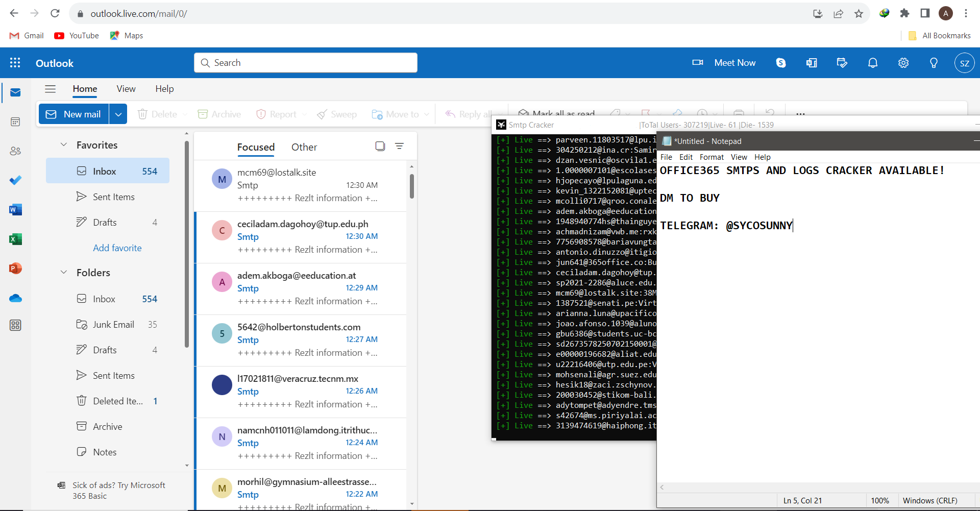Open the Notepad Edit menu
Screen dimensions: 980x511
(x=686, y=157)
